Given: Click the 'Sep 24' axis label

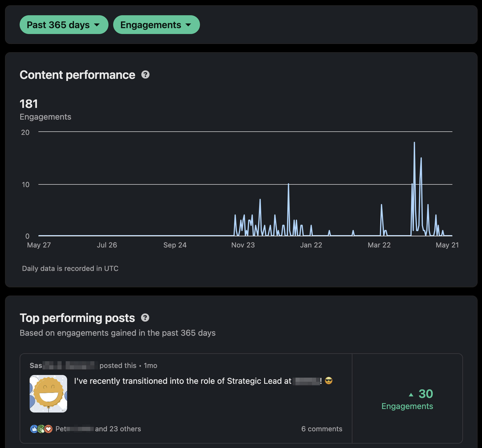Looking at the screenshot, I should [x=175, y=245].
